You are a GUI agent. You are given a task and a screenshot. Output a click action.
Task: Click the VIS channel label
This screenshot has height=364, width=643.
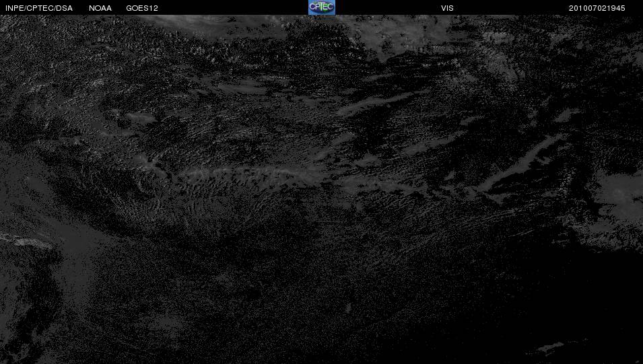pyautogui.click(x=447, y=8)
